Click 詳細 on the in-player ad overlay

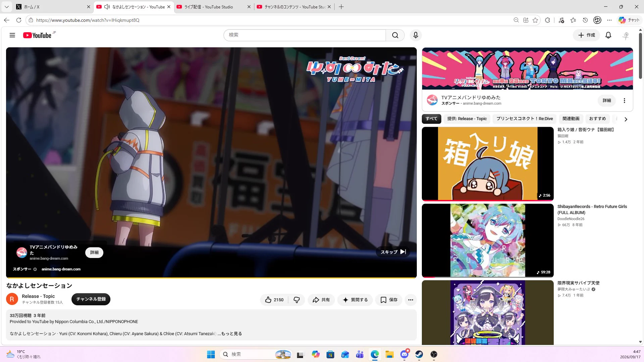[94, 252]
